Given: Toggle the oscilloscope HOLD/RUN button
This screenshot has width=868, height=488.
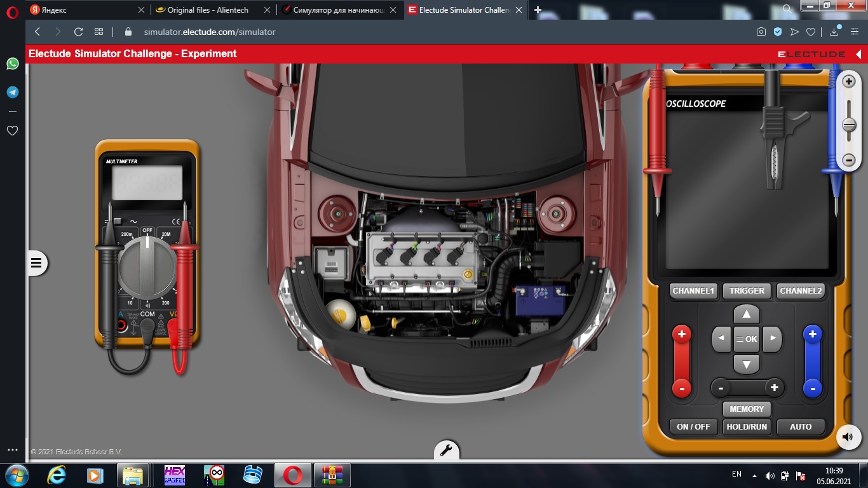Looking at the screenshot, I should pos(747,426).
